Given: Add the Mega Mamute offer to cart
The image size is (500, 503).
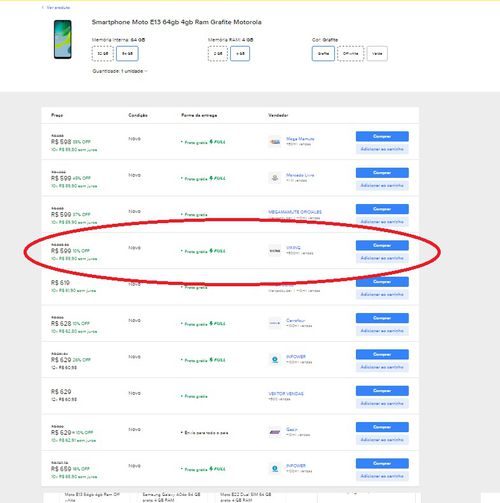Looking at the screenshot, I should [382, 149].
